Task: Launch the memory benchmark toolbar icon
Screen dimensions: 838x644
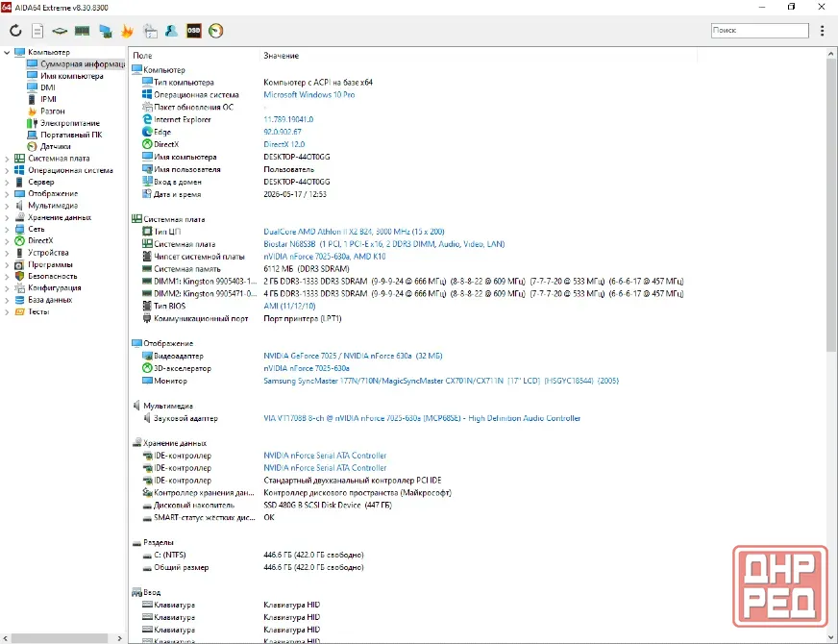Action: [x=82, y=31]
